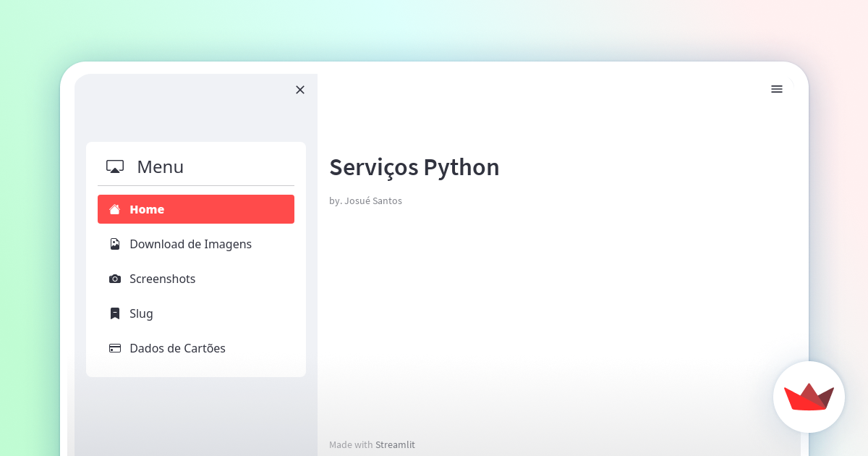The width and height of the screenshot is (868, 456).
Task: Click the image download icon beside Download de Imagens
Action: click(115, 244)
